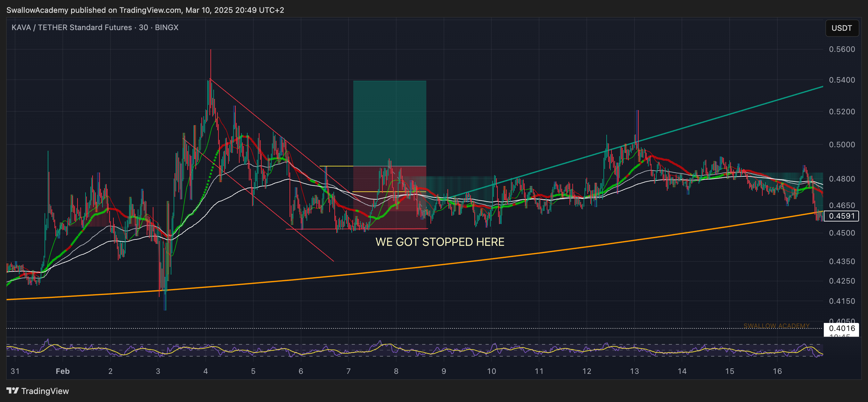Screen dimensions: 868x402
Task: Click the 0.5600 price axis label
Action: pos(842,49)
